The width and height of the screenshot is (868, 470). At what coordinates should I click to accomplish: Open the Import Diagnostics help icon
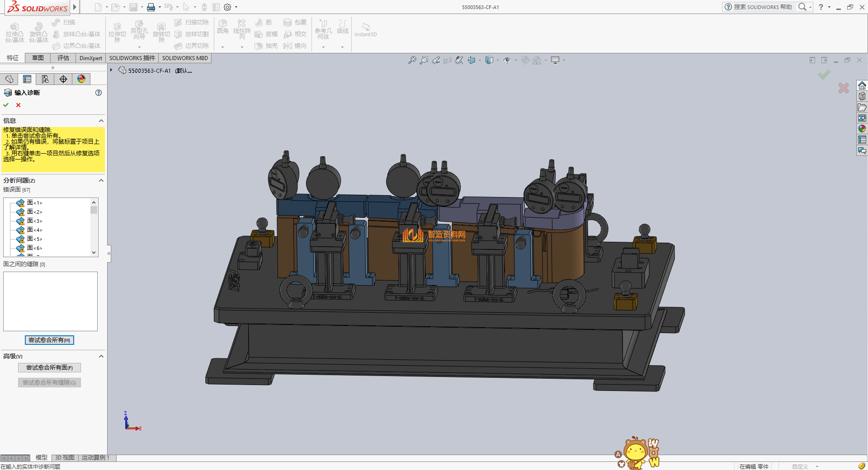[x=99, y=93]
